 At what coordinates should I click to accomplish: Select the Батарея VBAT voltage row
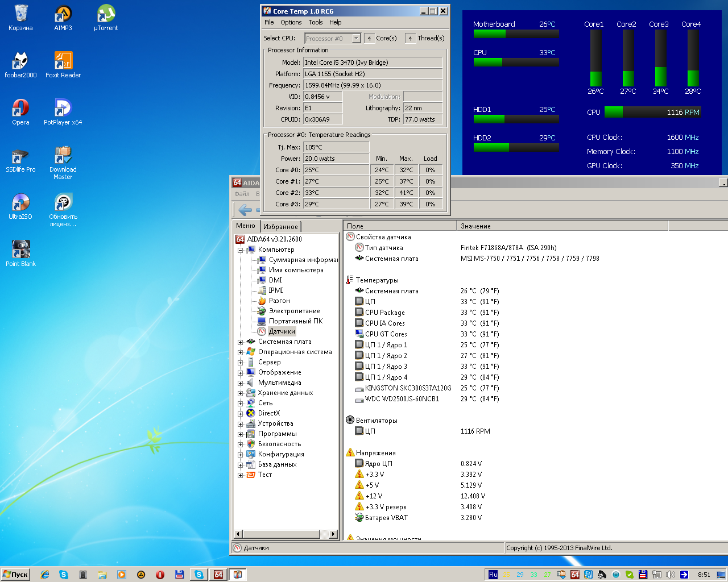[x=418, y=518]
